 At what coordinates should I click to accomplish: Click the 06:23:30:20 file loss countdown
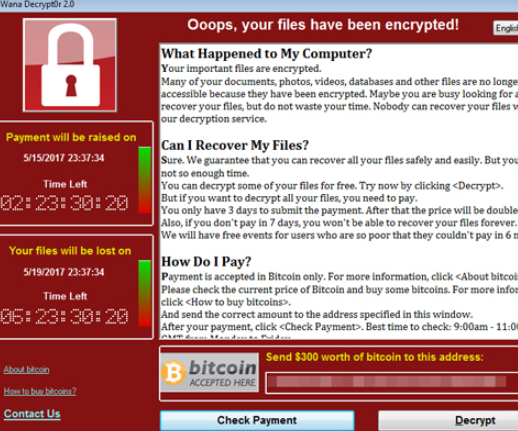coord(64,316)
